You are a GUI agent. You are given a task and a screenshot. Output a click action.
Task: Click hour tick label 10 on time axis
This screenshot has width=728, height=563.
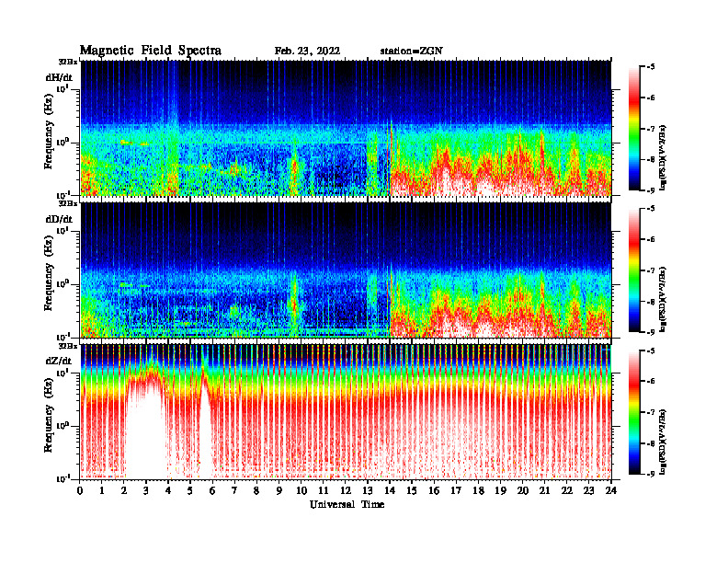[301, 491]
